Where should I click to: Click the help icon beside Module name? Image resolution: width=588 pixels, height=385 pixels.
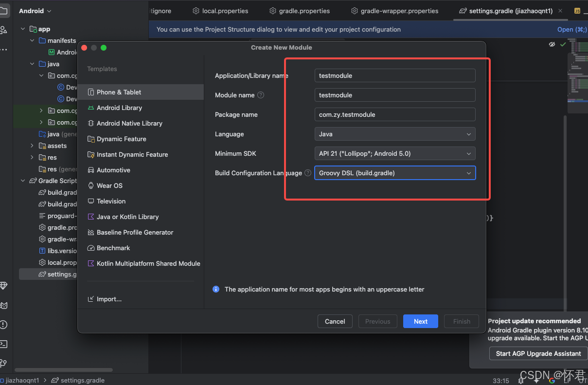coord(261,95)
